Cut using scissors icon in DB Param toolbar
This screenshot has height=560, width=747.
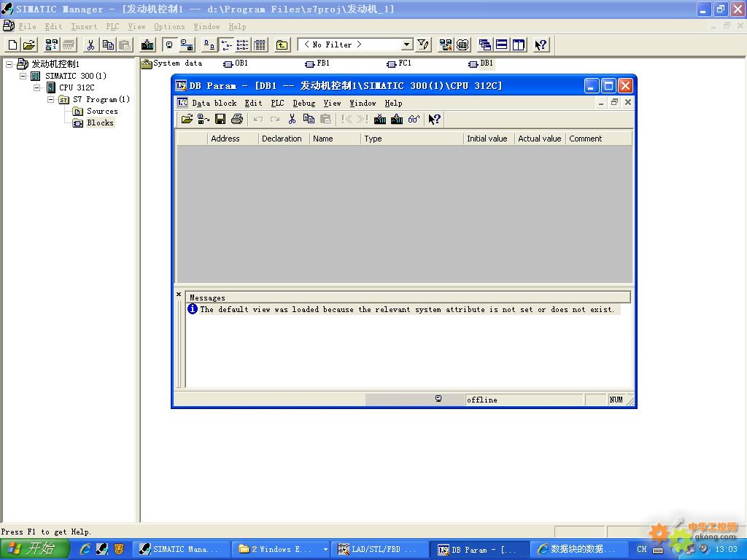pyautogui.click(x=292, y=119)
